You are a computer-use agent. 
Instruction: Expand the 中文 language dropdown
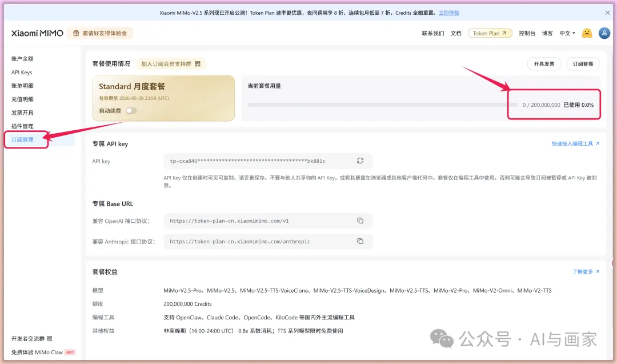(x=567, y=34)
